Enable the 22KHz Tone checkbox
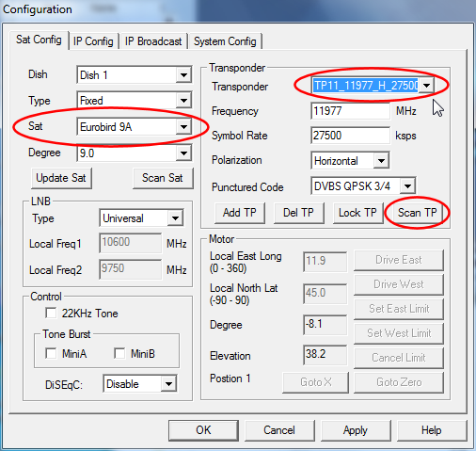Image resolution: width=476 pixels, height=451 pixels. pos(51,313)
